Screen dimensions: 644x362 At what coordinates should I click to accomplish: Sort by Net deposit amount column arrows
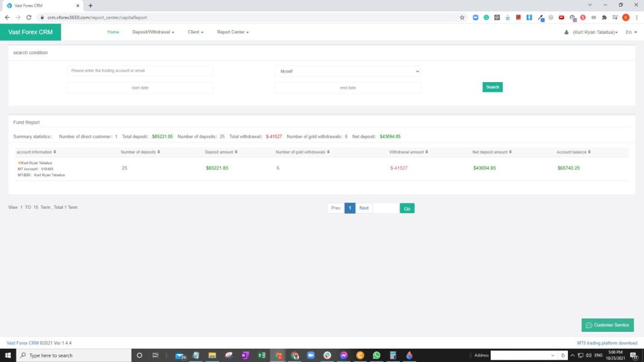point(511,152)
